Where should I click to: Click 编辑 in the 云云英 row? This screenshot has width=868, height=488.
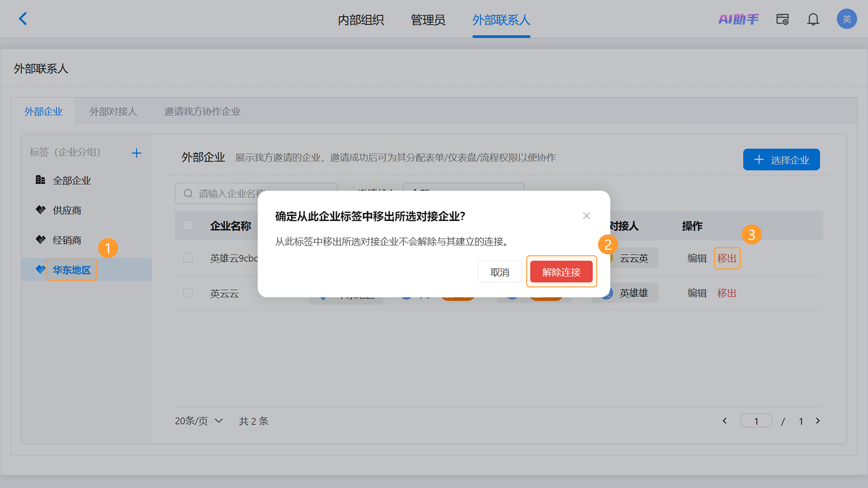pyautogui.click(x=697, y=258)
